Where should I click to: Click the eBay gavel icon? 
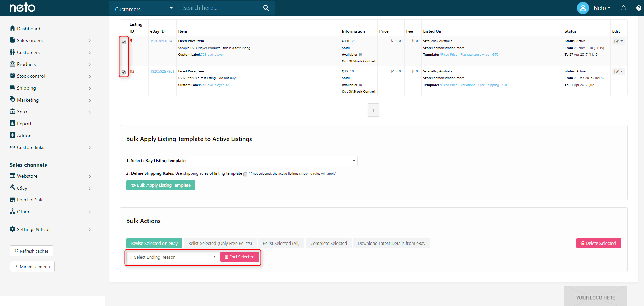click(x=13, y=187)
